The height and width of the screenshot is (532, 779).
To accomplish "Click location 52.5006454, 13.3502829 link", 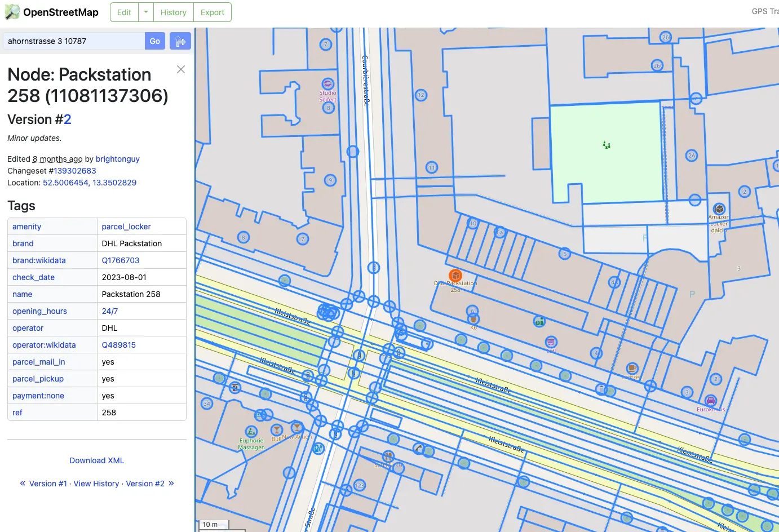I will pyautogui.click(x=90, y=183).
